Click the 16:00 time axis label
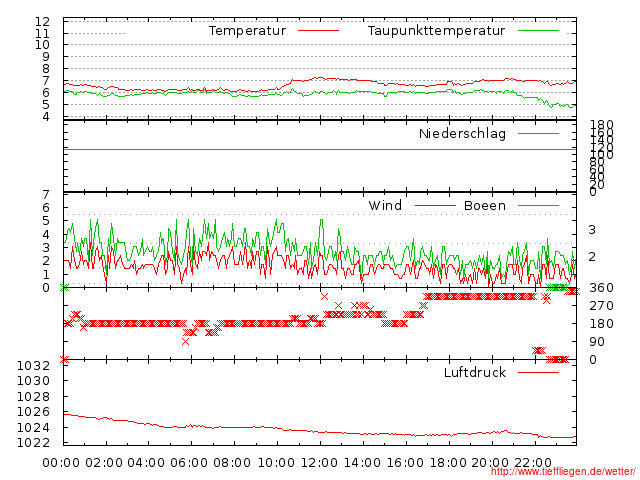The width and height of the screenshot is (640, 480). coord(405,463)
